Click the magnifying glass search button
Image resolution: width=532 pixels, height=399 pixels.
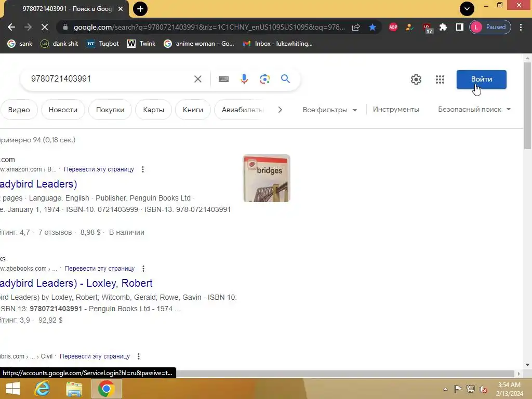click(x=285, y=79)
